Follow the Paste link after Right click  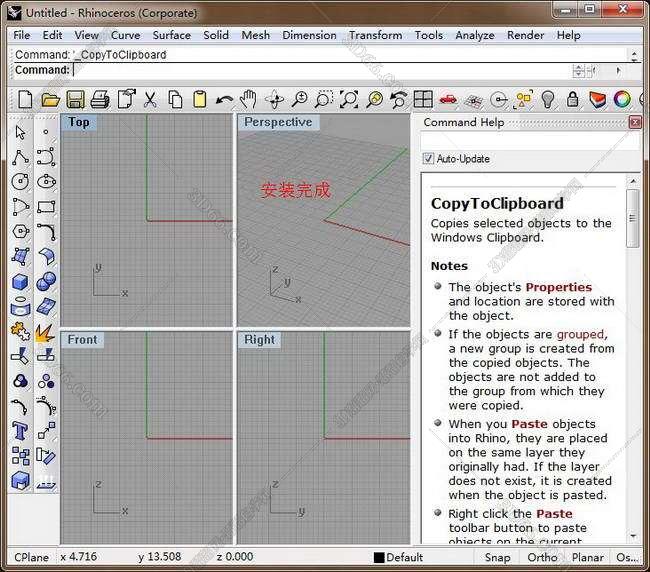click(x=554, y=514)
